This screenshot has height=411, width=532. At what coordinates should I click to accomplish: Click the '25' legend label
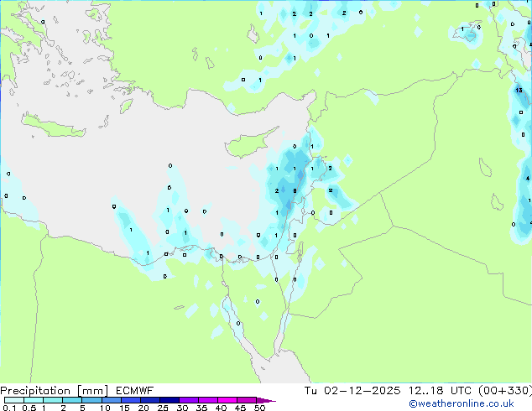[x=163, y=408]
